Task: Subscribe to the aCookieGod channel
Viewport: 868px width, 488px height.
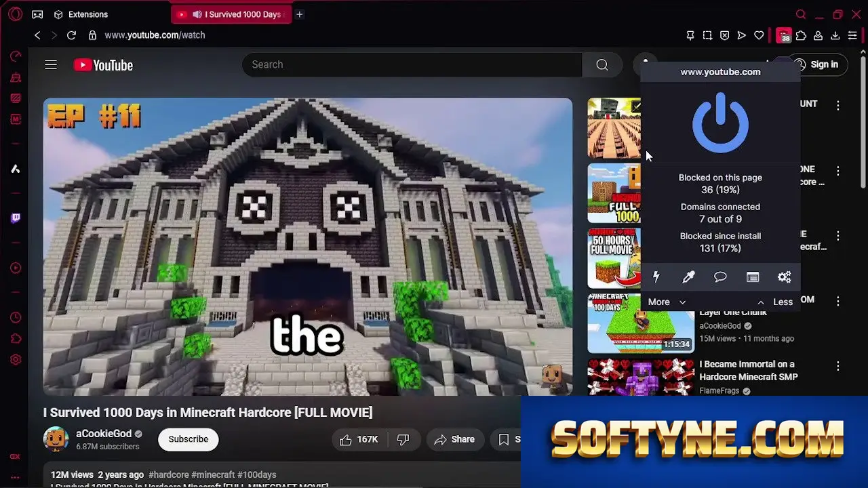Action: coord(188,439)
